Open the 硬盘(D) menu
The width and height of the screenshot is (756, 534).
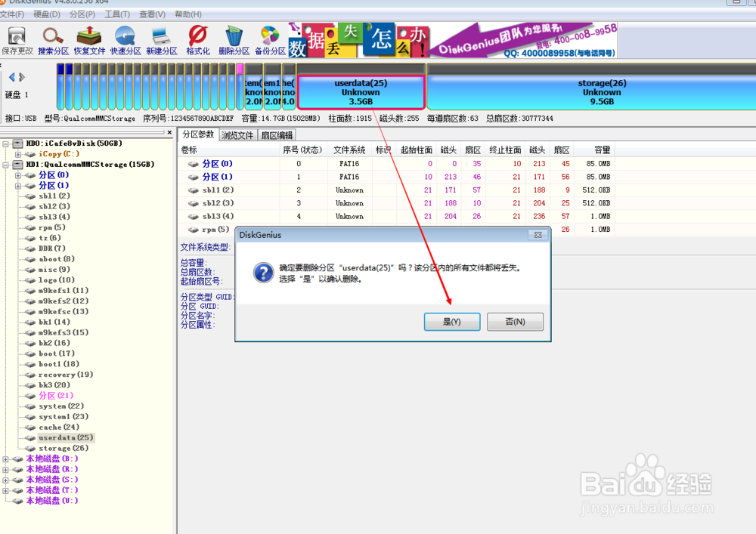click(x=47, y=14)
